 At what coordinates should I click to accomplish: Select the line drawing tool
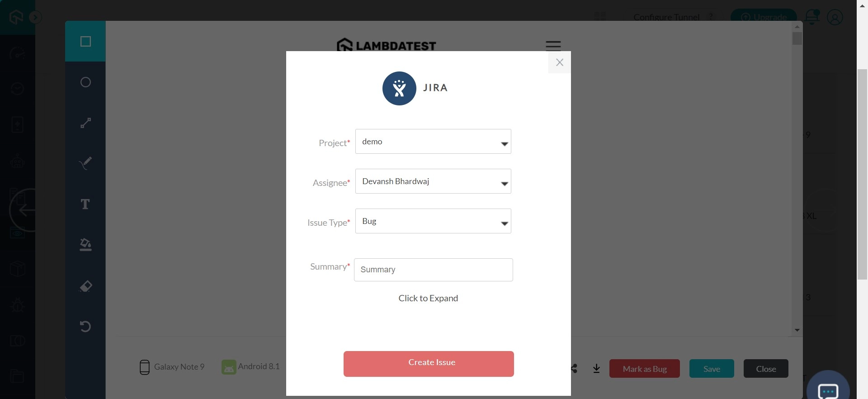click(85, 123)
